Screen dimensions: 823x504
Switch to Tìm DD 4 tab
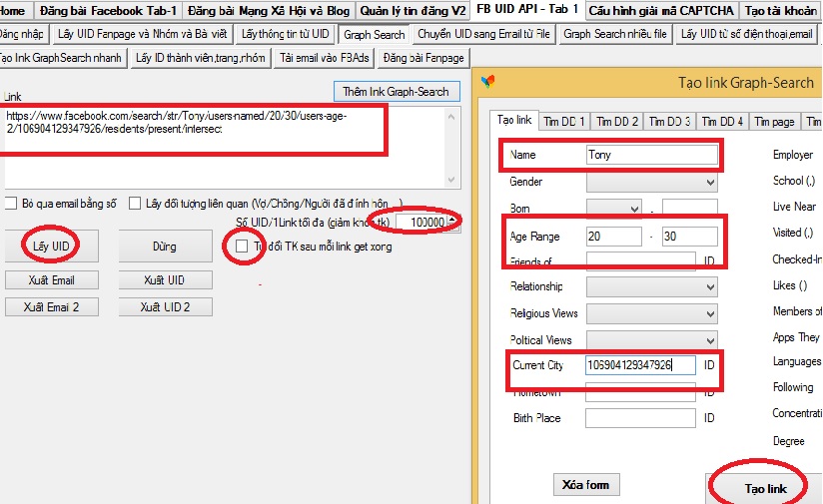click(722, 122)
